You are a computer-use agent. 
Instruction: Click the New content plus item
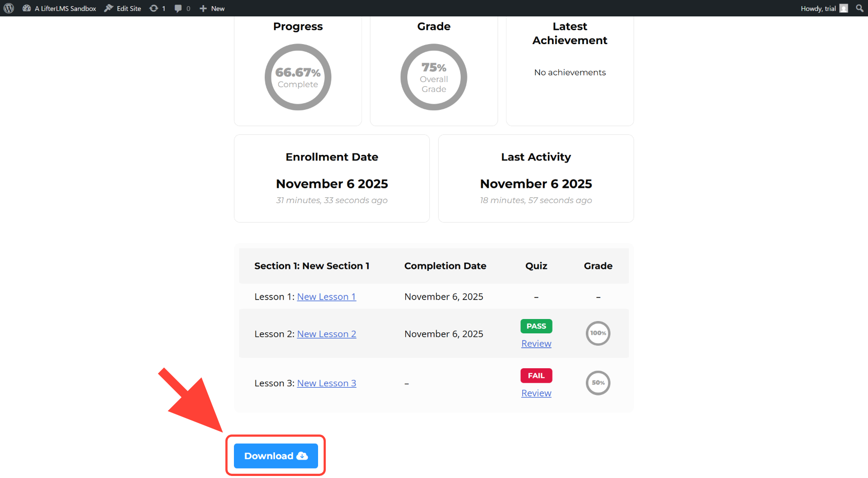212,8
